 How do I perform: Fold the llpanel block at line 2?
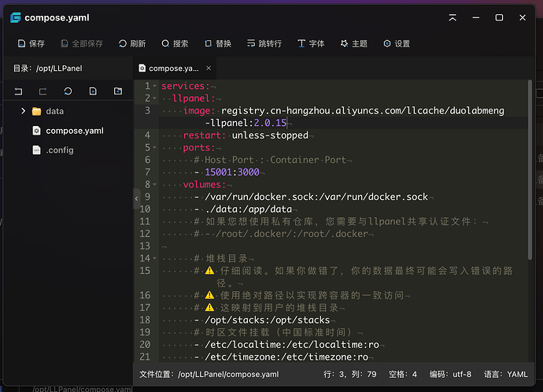[155, 98]
